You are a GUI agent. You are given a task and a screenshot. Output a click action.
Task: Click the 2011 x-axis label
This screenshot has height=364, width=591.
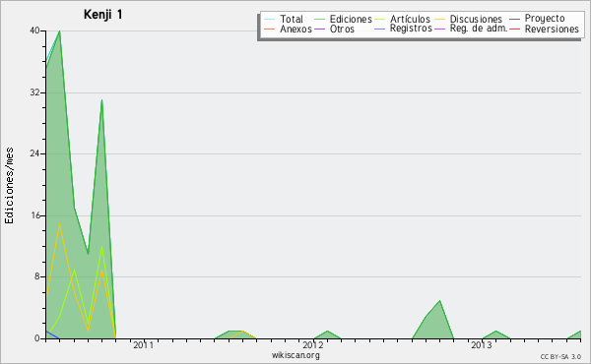143,345
